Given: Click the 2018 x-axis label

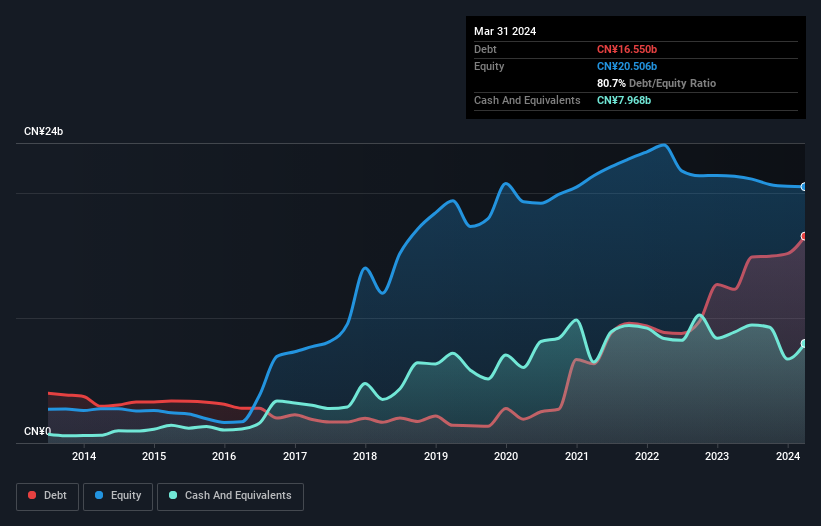Looking at the screenshot, I should click(365, 456).
